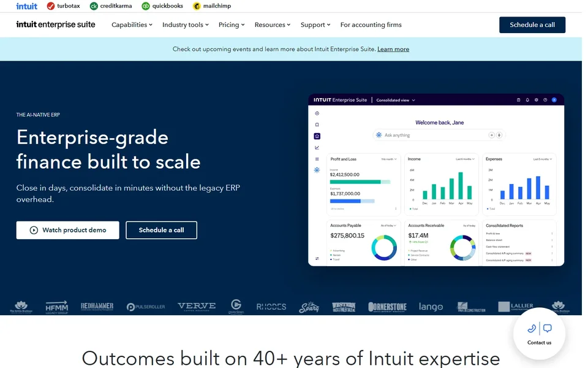
Task: Click the bell notifications icon in the dashboard preview
Action: click(527, 100)
